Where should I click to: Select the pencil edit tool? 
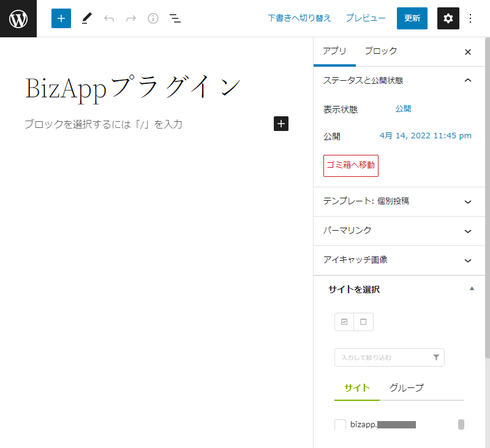[x=86, y=18]
